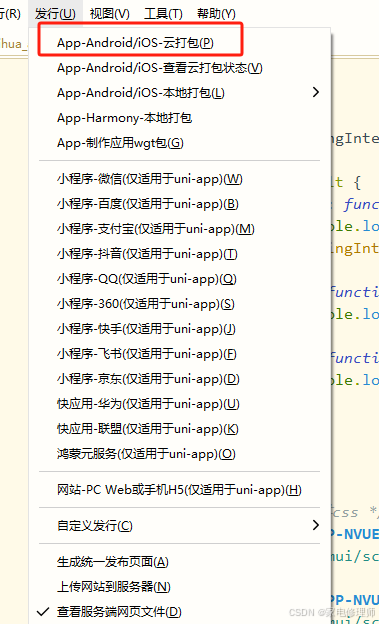
Task: Choose App-制作应用wgt包(G)
Action: (x=120, y=143)
